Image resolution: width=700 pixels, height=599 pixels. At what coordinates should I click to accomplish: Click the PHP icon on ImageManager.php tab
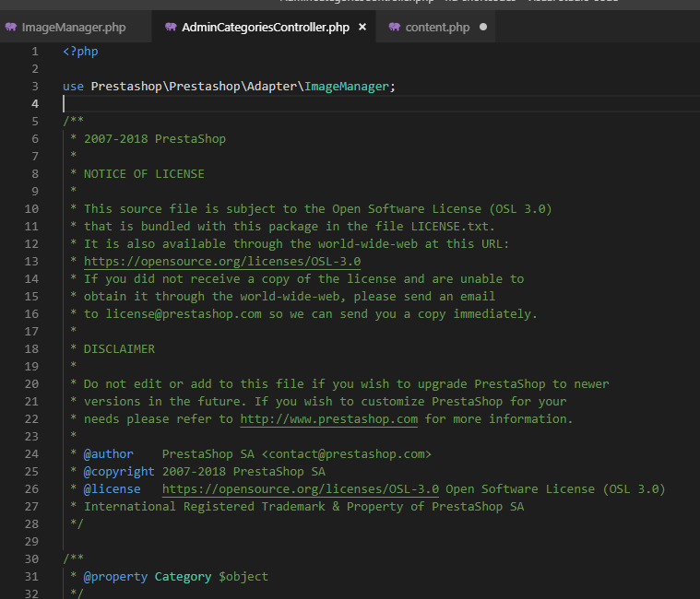(x=11, y=28)
